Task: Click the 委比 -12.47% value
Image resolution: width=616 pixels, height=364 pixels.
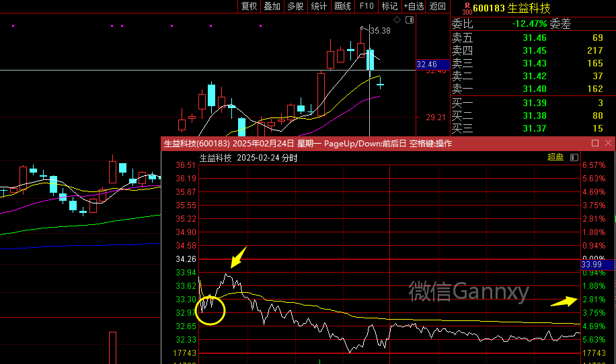Action: tap(529, 24)
